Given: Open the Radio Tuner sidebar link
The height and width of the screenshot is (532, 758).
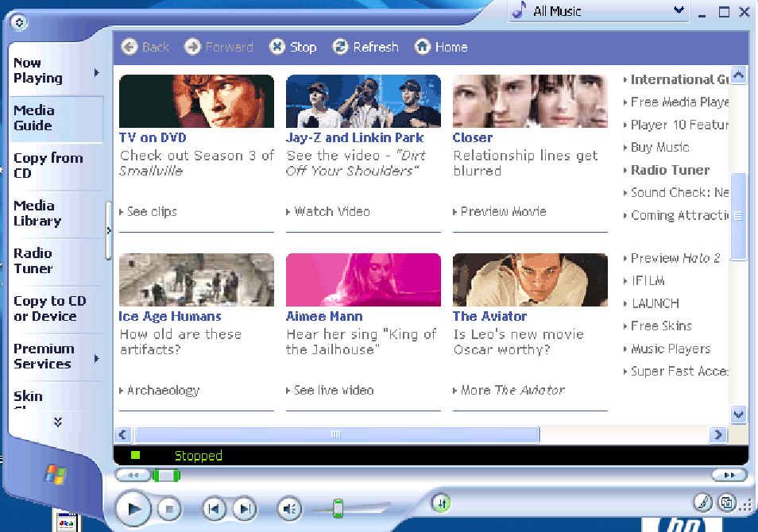Looking at the screenshot, I should (670, 170).
